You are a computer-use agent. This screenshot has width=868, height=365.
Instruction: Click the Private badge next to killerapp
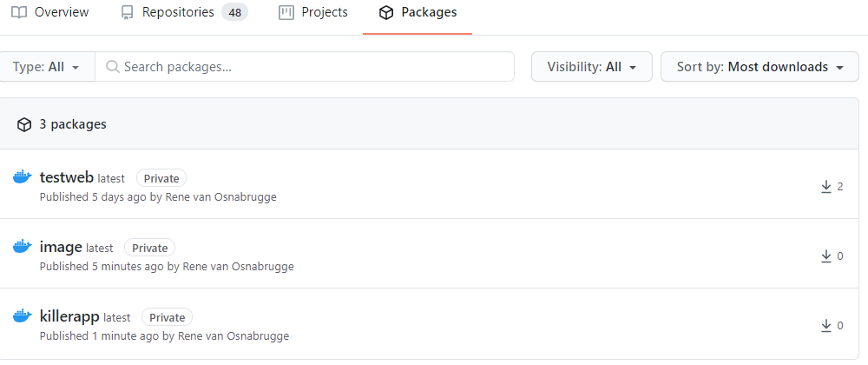coord(167,317)
